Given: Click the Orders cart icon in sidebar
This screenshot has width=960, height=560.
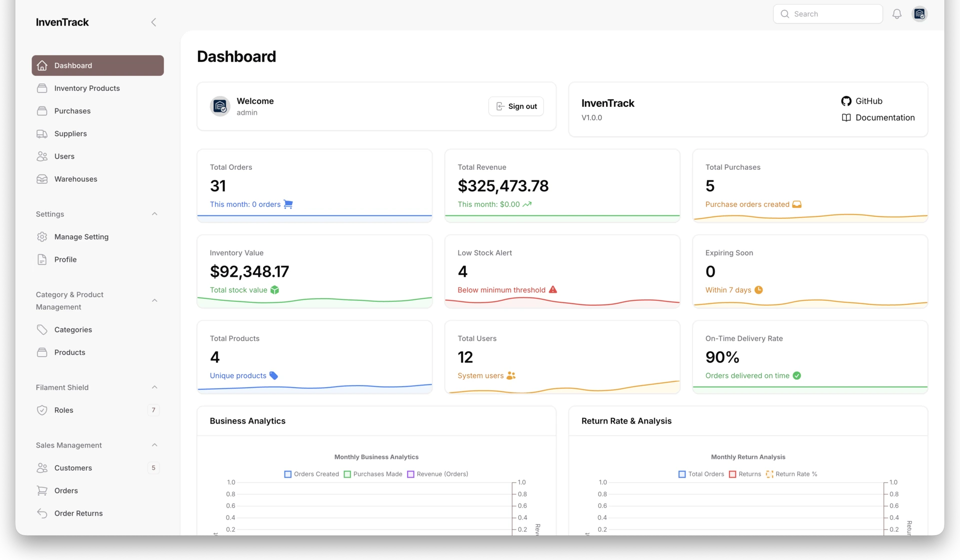Looking at the screenshot, I should pos(42,491).
